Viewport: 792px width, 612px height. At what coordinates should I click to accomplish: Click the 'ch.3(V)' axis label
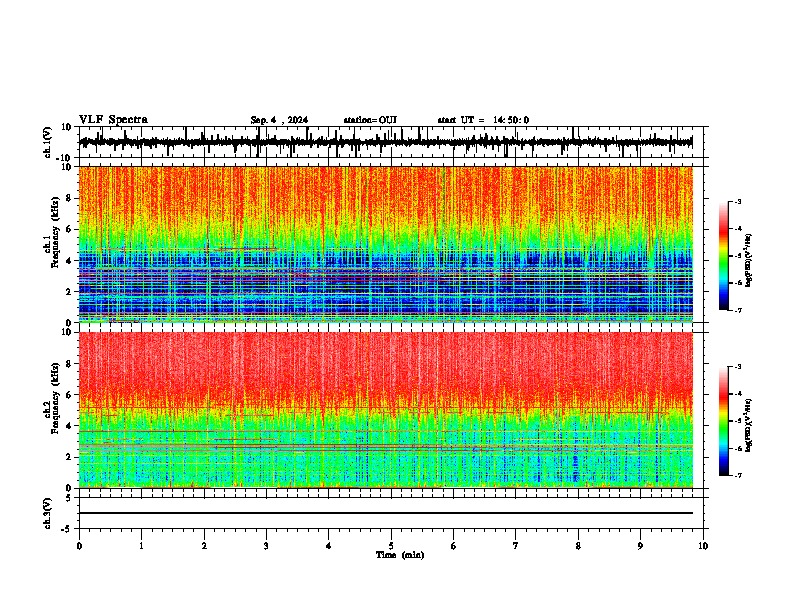pyautogui.click(x=48, y=514)
